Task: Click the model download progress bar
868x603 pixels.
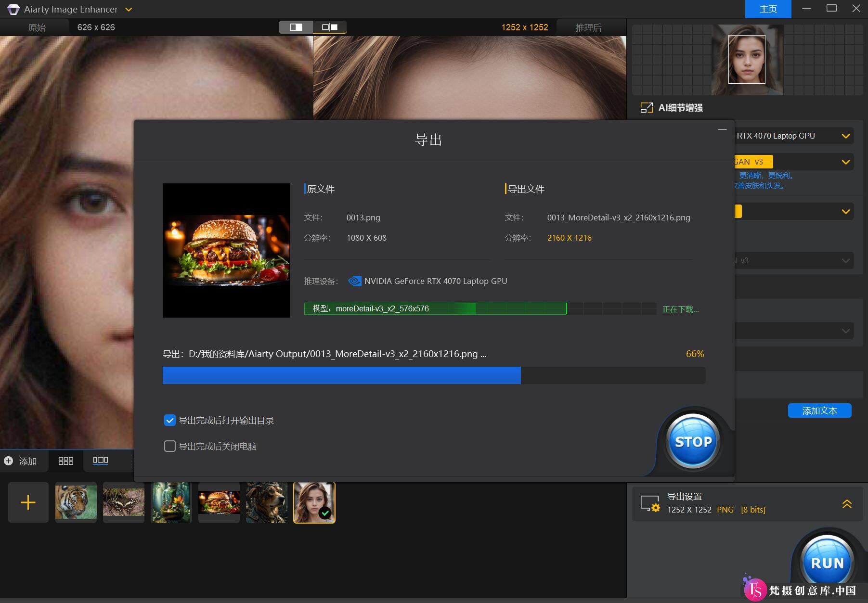Action: [x=480, y=308]
